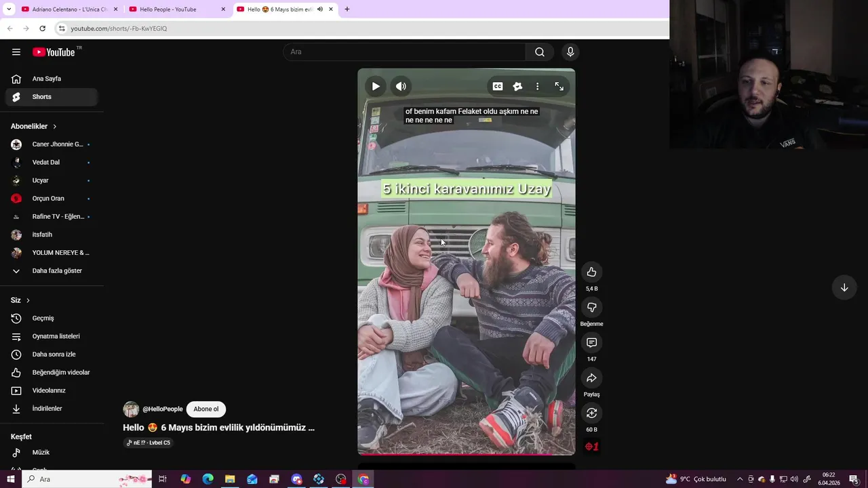Subscribe with Abone ol button
868x488 pixels.
click(206, 409)
